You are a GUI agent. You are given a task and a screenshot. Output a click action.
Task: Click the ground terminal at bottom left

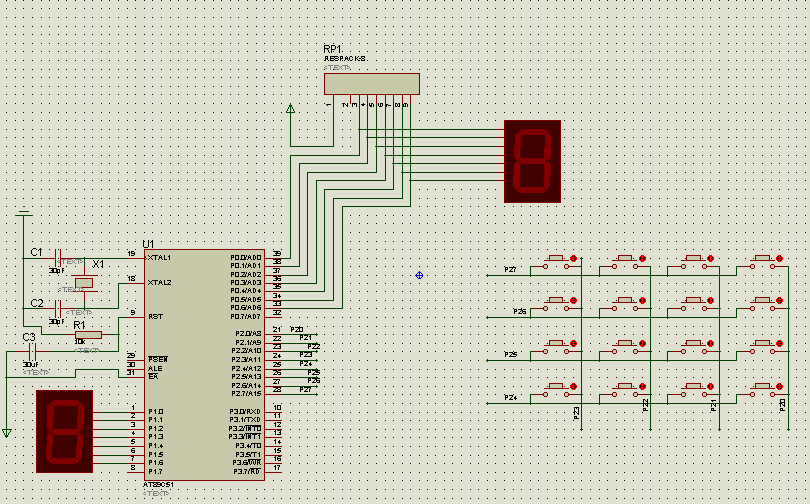[6, 433]
